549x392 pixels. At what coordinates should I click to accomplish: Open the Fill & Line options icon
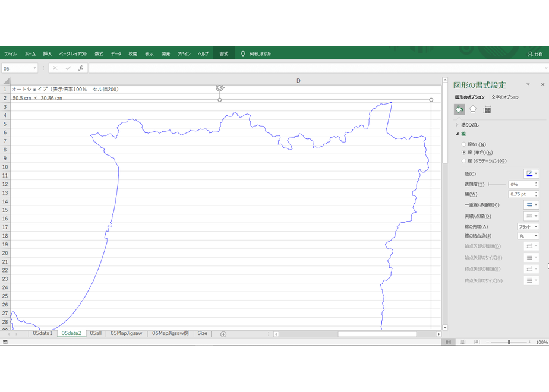pyautogui.click(x=459, y=109)
